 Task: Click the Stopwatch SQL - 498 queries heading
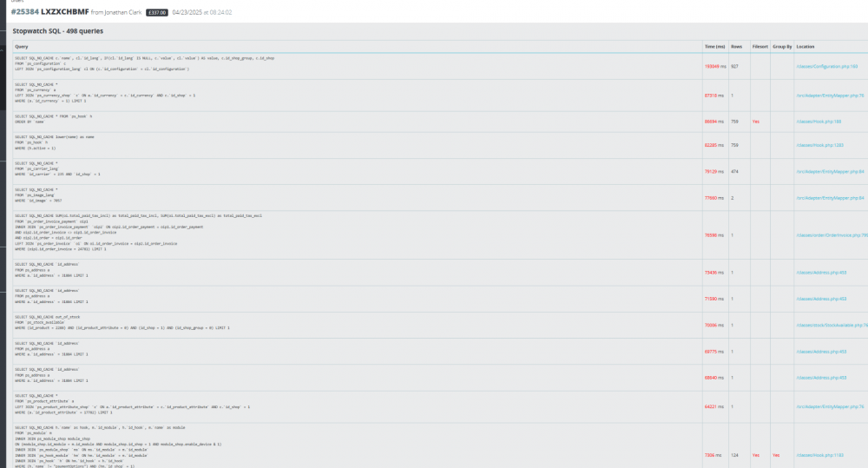[58, 31]
